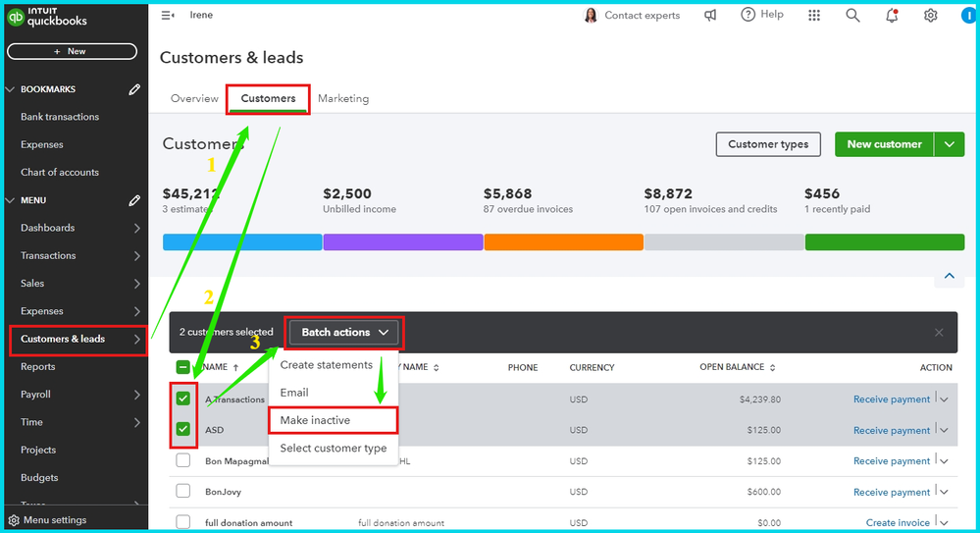Click the + New button
The width and height of the screenshot is (980, 533).
[72, 51]
